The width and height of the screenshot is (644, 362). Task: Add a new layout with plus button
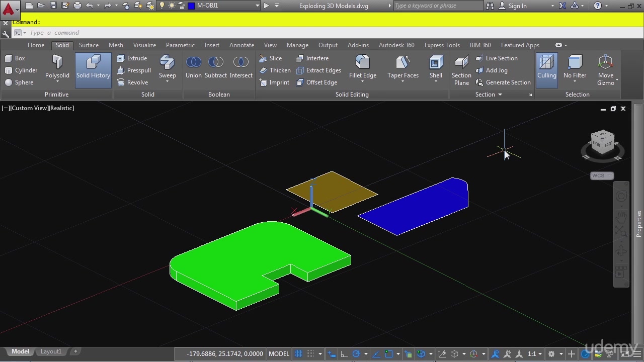[75, 351]
